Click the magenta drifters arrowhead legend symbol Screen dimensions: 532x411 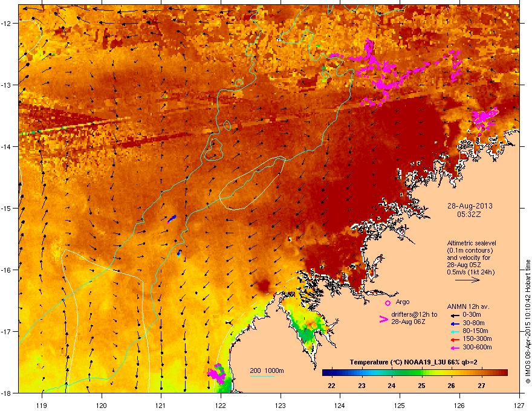(383, 319)
